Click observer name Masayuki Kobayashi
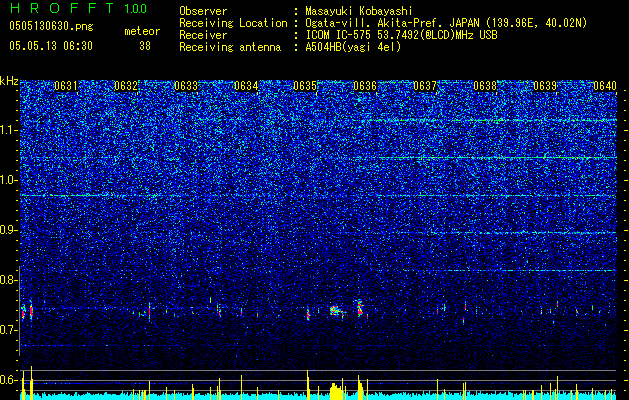The width and height of the screenshot is (629, 400). click(359, 11)
